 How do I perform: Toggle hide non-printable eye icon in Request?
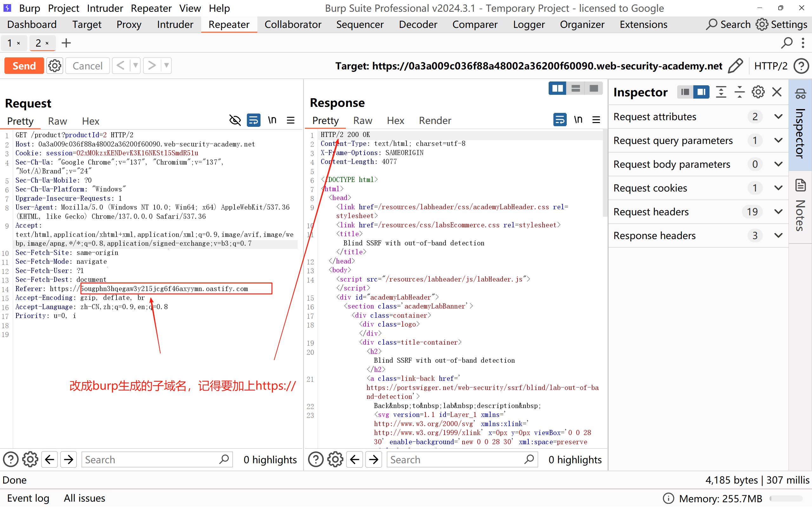coord(235,120)
